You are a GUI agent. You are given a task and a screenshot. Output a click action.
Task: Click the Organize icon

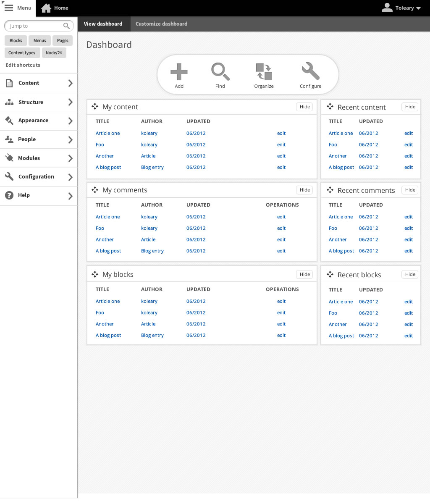tap(264, 72)
